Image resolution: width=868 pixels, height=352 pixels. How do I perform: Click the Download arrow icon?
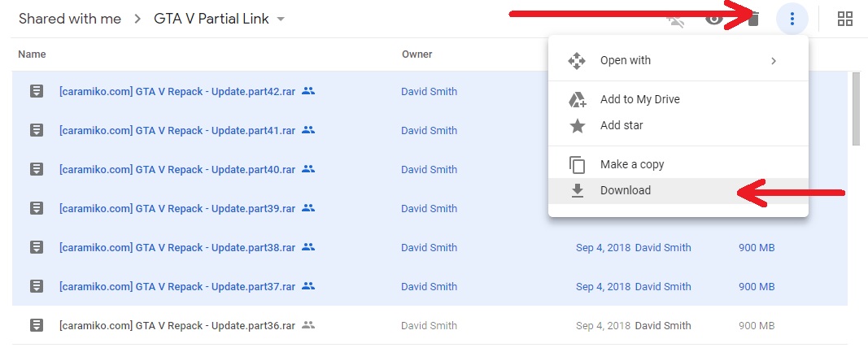[577, 190]
